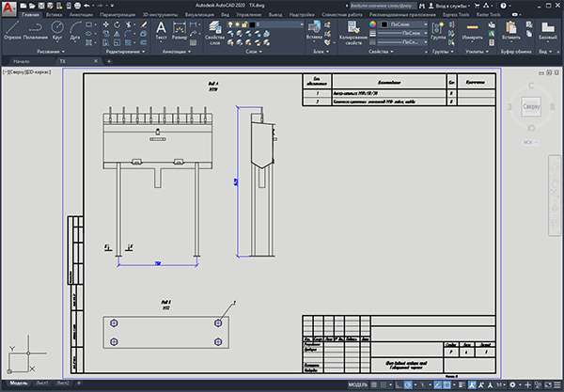Toggle 2D object snap in status bar
The image size is (564, 392).
coord(446,384)
